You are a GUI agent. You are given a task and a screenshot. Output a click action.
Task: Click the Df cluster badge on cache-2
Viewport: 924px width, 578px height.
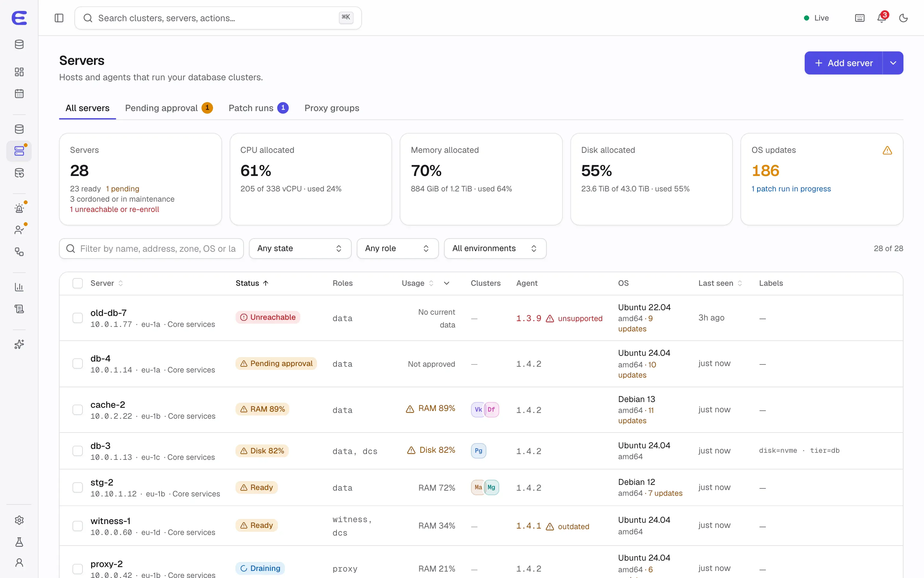pos(492,409)
